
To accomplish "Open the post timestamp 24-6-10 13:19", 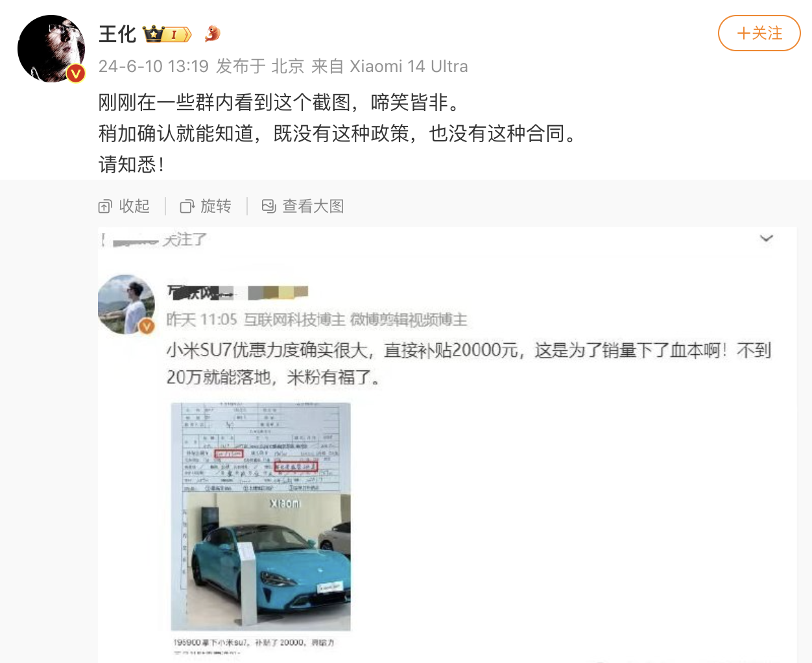I will point(154,66).
